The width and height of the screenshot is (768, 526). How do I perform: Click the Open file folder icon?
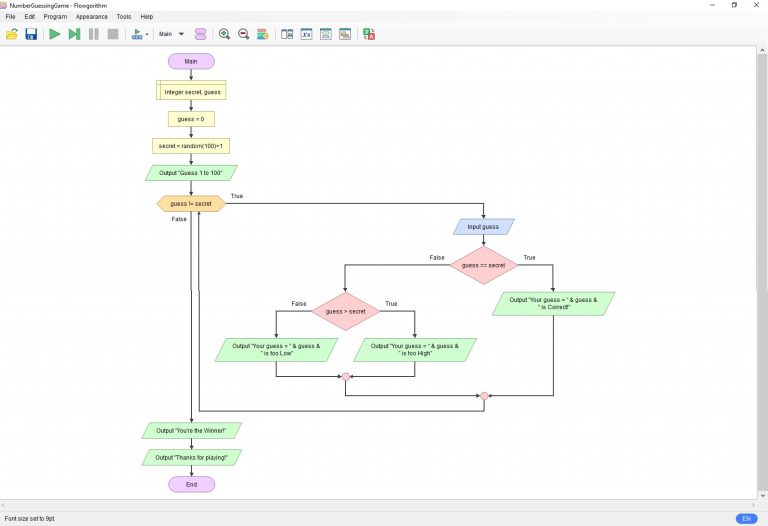pyautogui.click(x=12, y=34)
